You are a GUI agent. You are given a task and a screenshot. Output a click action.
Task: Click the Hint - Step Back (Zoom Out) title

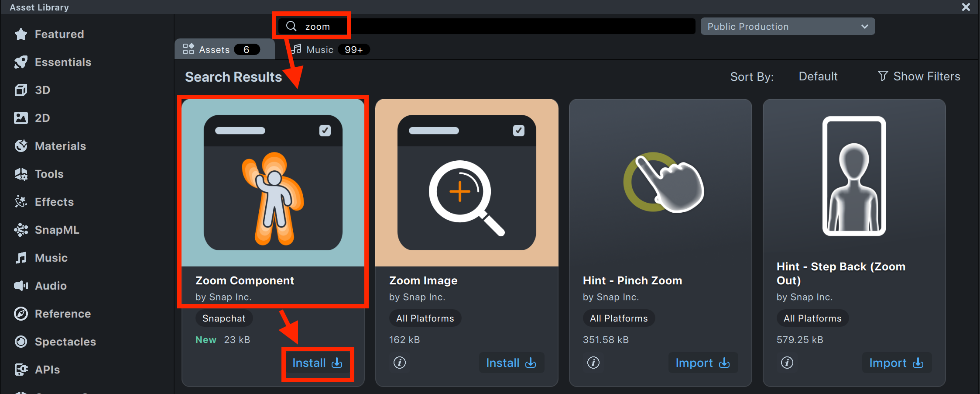pos(841,273)
